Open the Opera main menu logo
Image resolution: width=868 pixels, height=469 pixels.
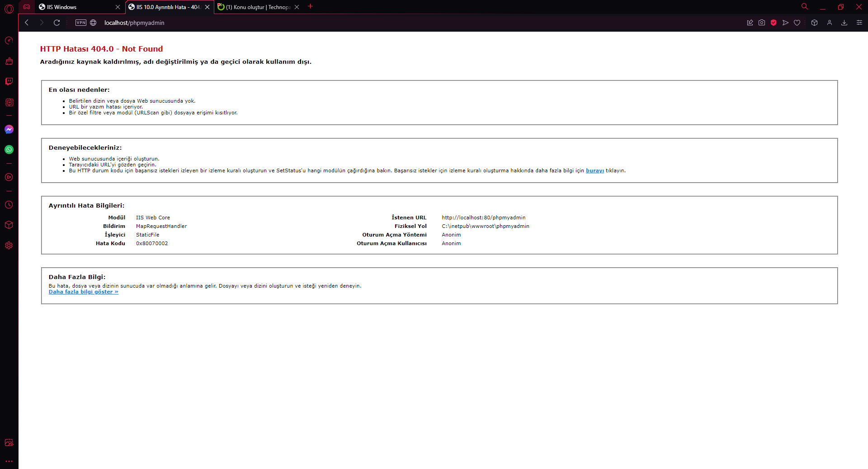(9, 9)
